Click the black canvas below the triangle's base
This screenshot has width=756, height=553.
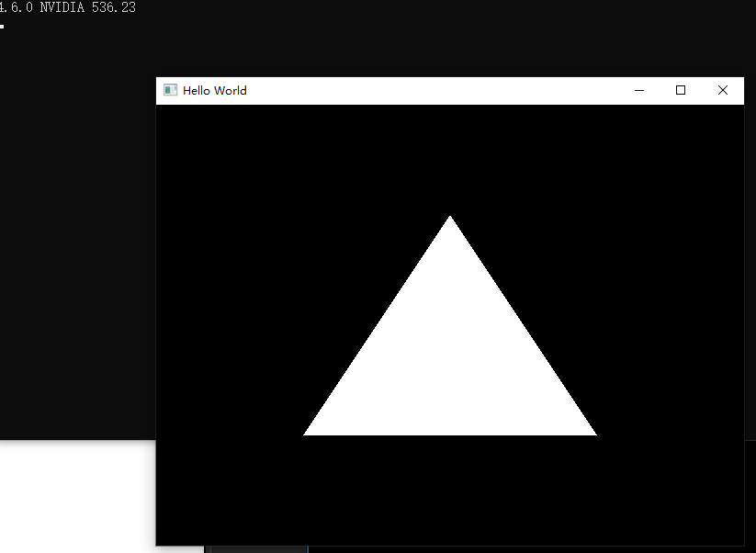coord(449,491)
